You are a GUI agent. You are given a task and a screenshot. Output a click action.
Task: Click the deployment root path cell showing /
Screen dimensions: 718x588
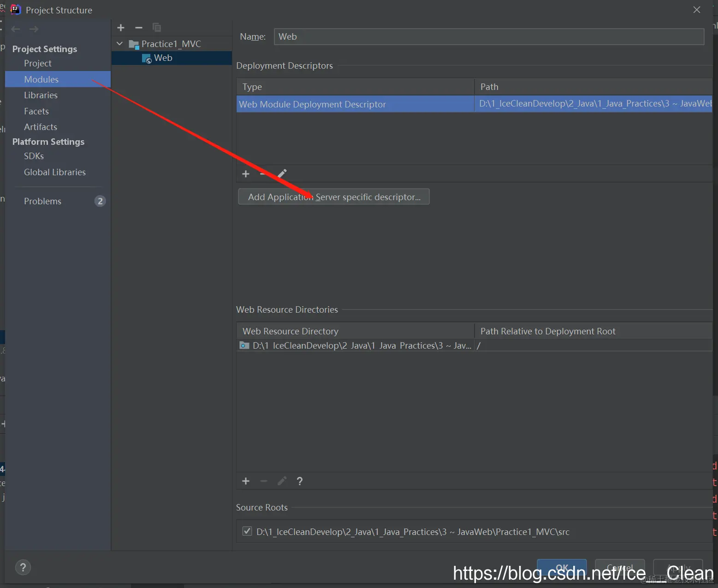593,345
